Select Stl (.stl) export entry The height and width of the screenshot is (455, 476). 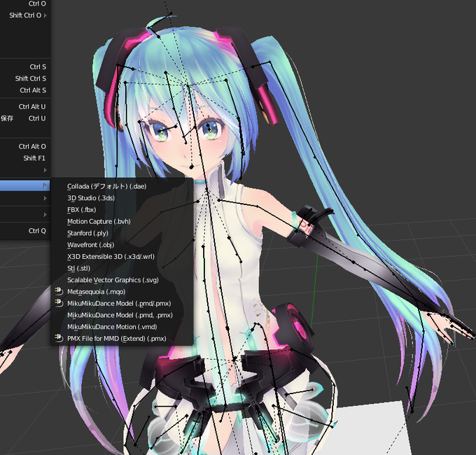click(x=122, y=268)
